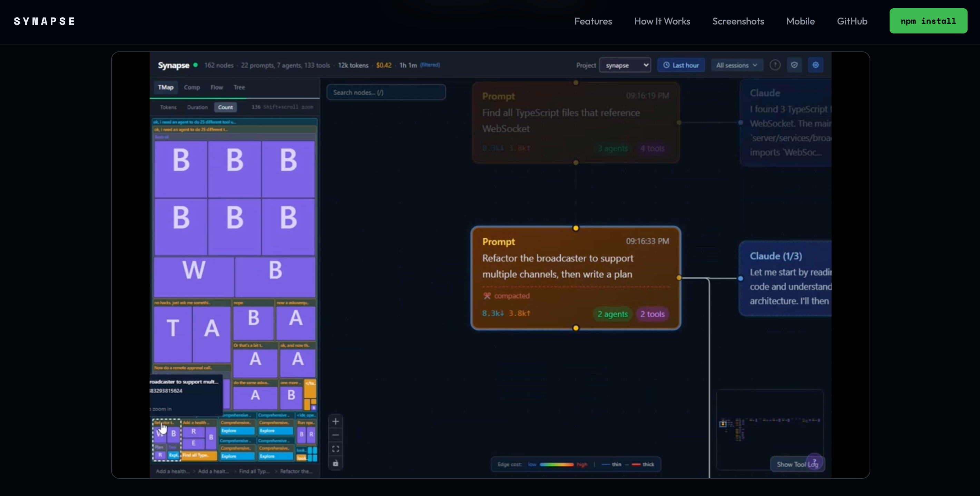Switch to the Flow tab

pyautogui.click(x=216, y=88)
